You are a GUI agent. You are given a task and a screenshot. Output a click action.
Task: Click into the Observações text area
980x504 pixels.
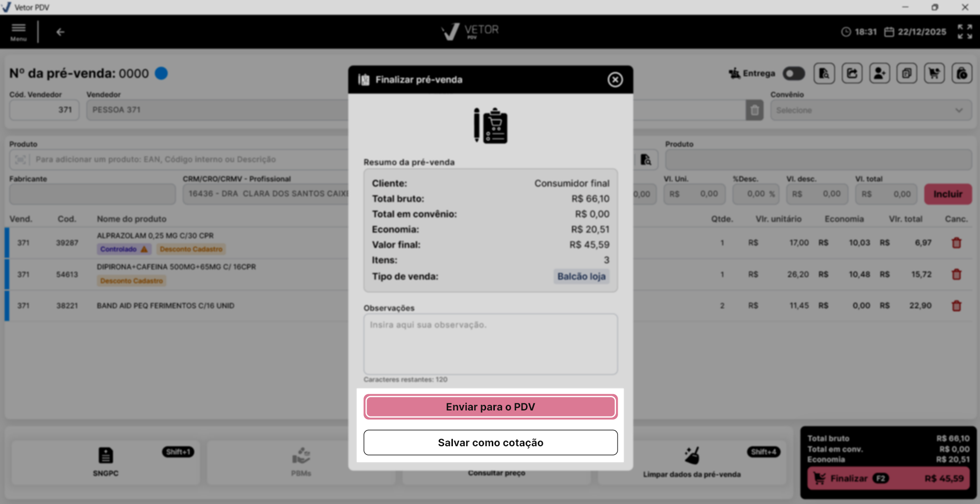(x=490, y=344)
